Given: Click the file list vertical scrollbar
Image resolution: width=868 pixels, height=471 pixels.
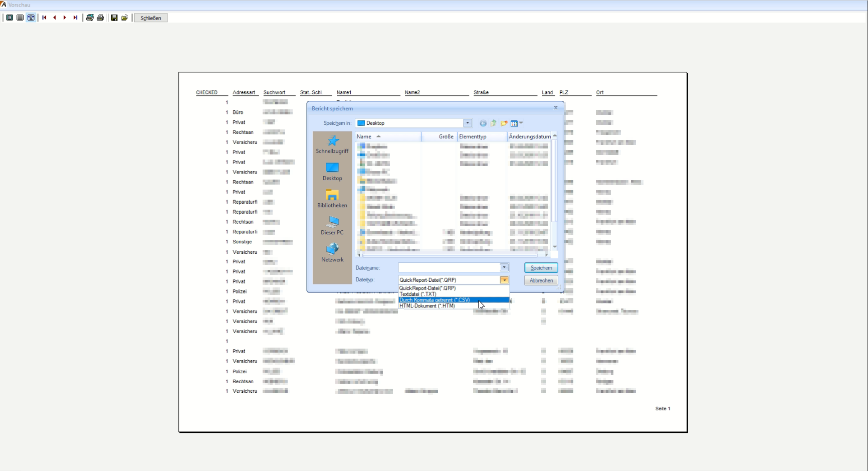Looking at the screenshot, I should (x=555, y=181).
